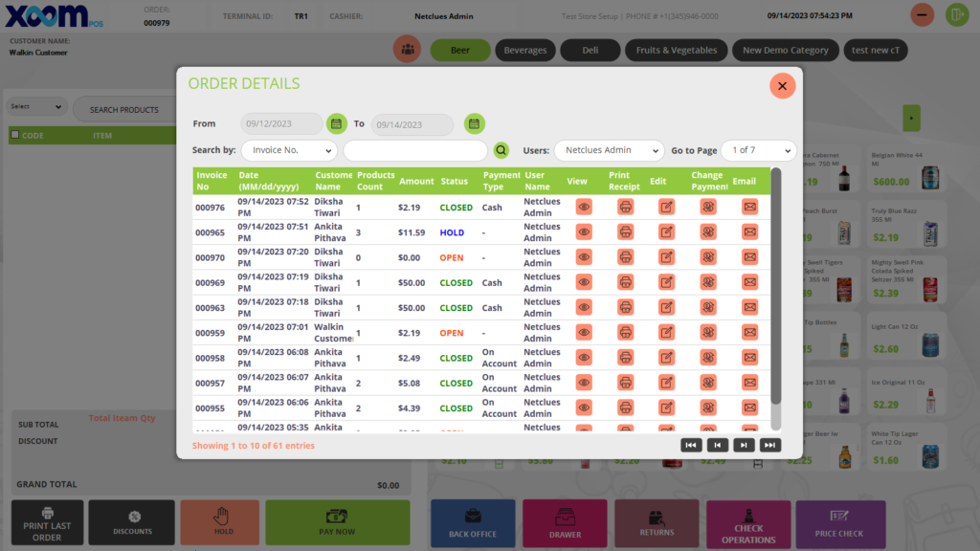Change payment for invoice 000970
The height and width of the screenshot is (551, 980).
coord(708,257)
